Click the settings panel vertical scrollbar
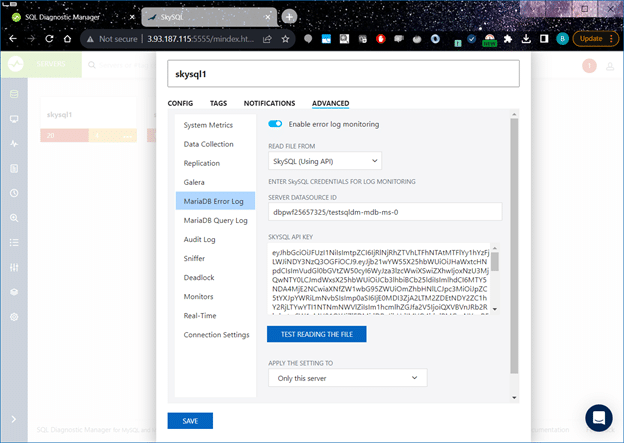The image size is (624, 443). 514,246
